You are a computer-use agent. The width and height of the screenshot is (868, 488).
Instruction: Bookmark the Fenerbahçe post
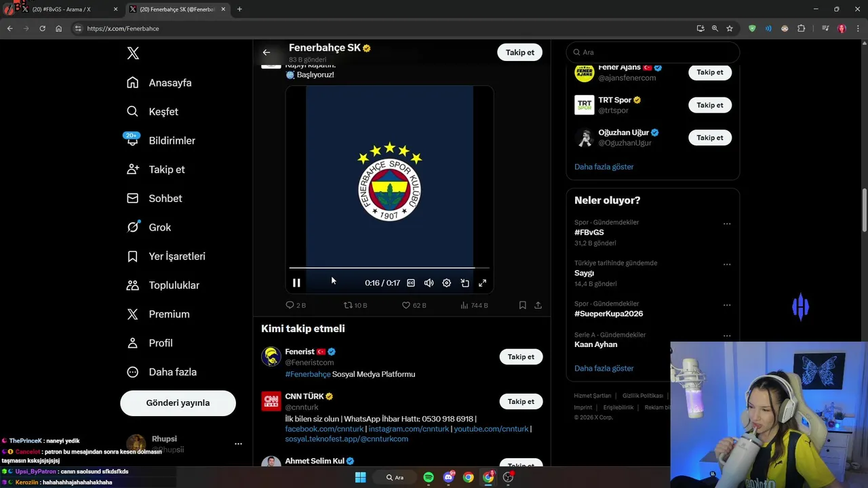click(522, 306)
